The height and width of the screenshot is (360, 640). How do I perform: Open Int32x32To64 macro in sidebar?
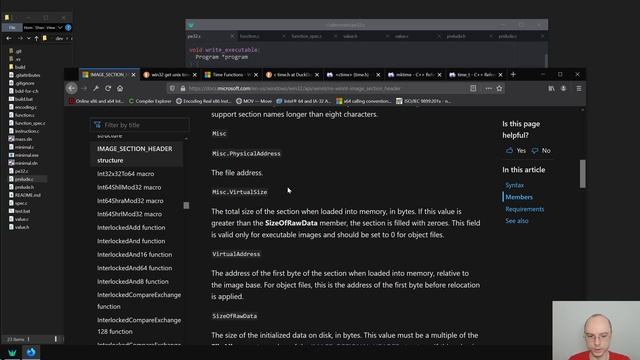(125, 174)
